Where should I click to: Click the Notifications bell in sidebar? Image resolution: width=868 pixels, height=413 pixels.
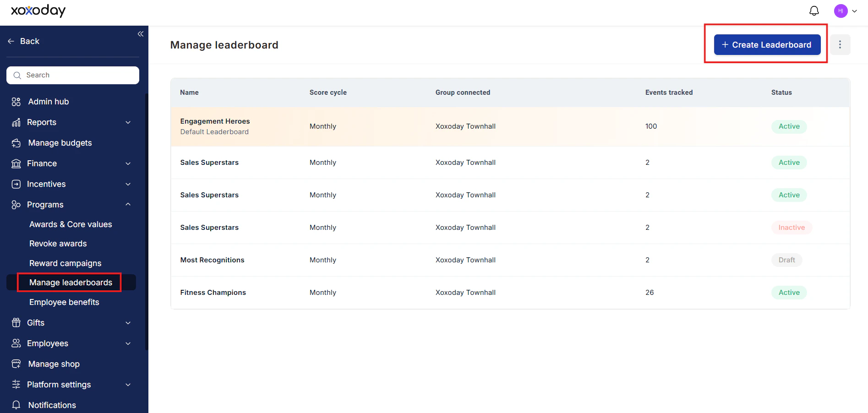(16, 405)
